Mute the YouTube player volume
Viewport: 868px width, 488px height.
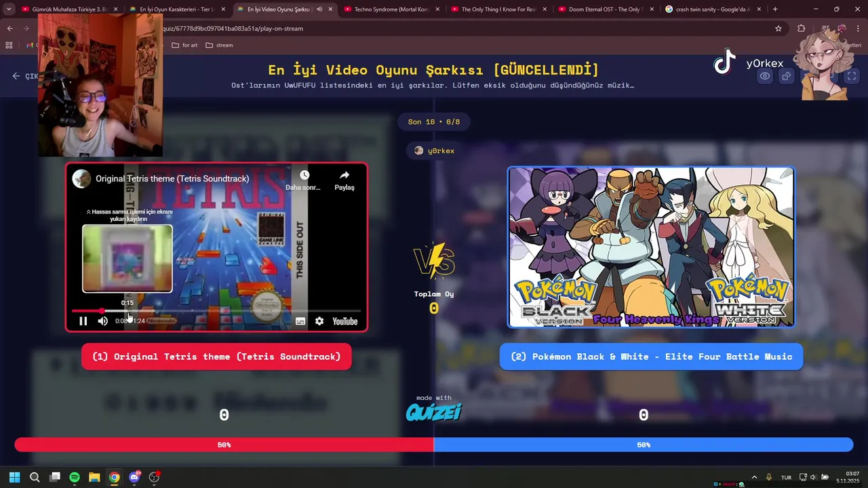[x=102, y=321]
